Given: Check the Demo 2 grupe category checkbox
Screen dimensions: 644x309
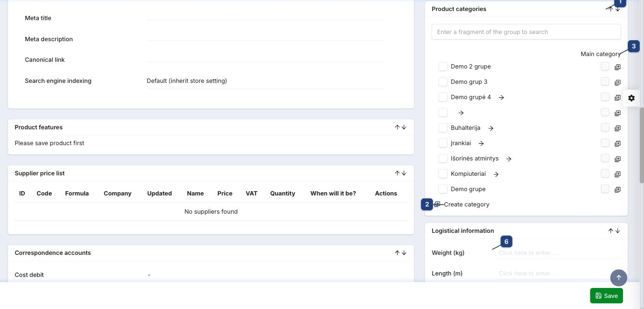Looking at the screenshot, I should coord(443,66).
